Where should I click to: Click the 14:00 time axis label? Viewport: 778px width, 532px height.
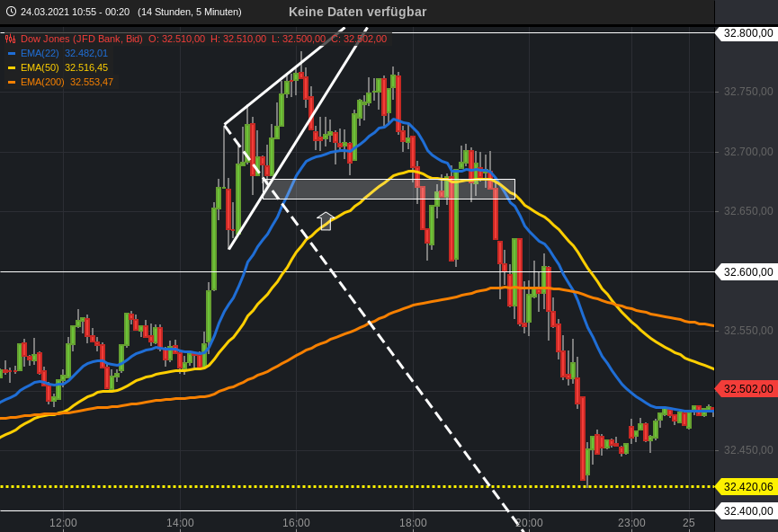click(180, 523)
